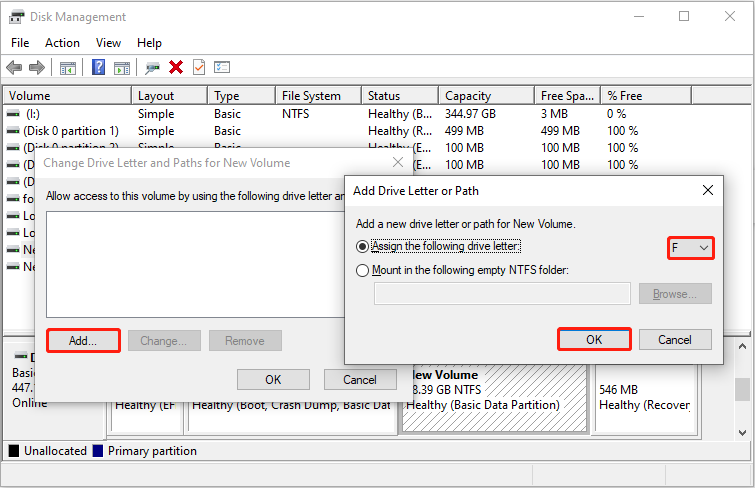Open the Help menu
The image size is (755, 488).
[149, 43]
